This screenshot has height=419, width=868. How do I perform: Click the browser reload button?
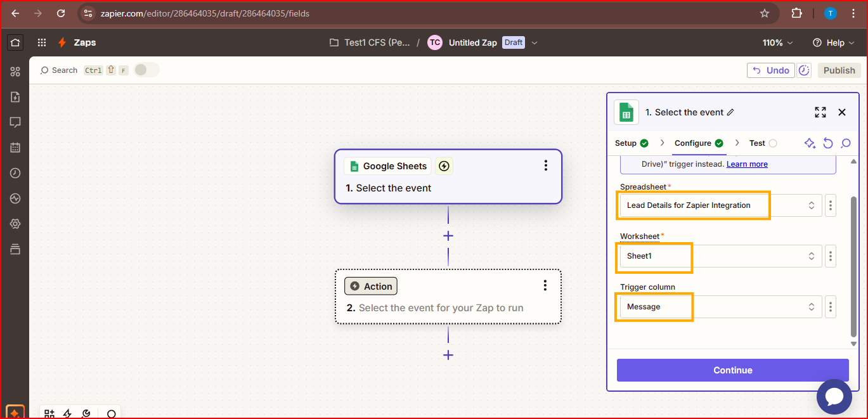point(61,13)
